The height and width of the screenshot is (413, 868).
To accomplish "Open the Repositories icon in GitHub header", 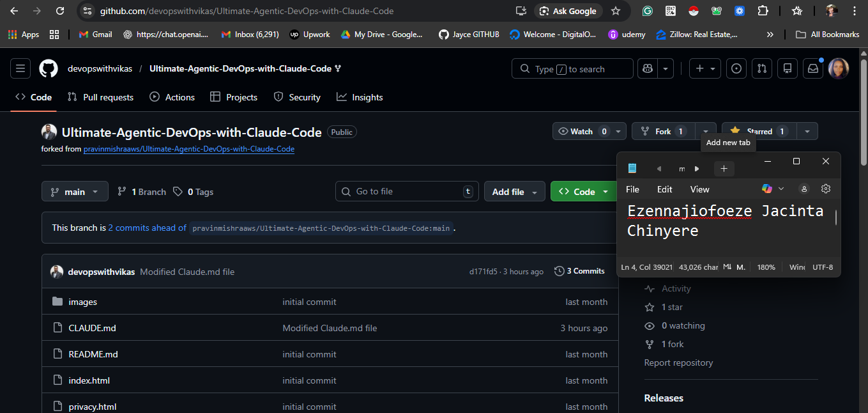I will [787, 68].
